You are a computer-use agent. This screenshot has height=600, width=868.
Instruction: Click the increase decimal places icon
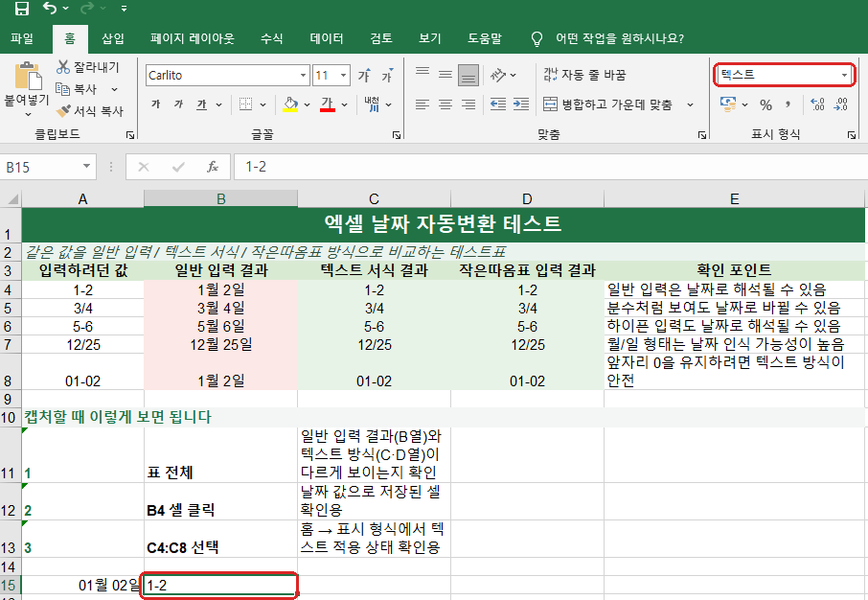pyautogui.click(x=817, y=104)
